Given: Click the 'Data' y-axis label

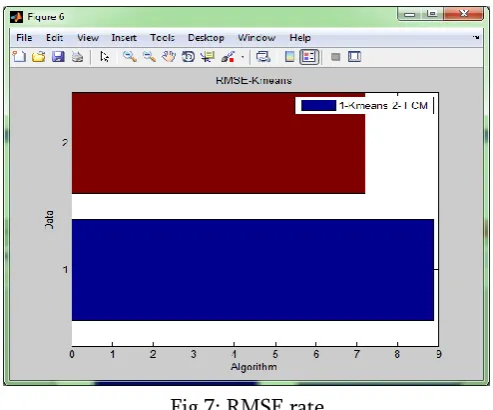Looking at the screenshot, I should pyautogui.click(x=49, y=219).
